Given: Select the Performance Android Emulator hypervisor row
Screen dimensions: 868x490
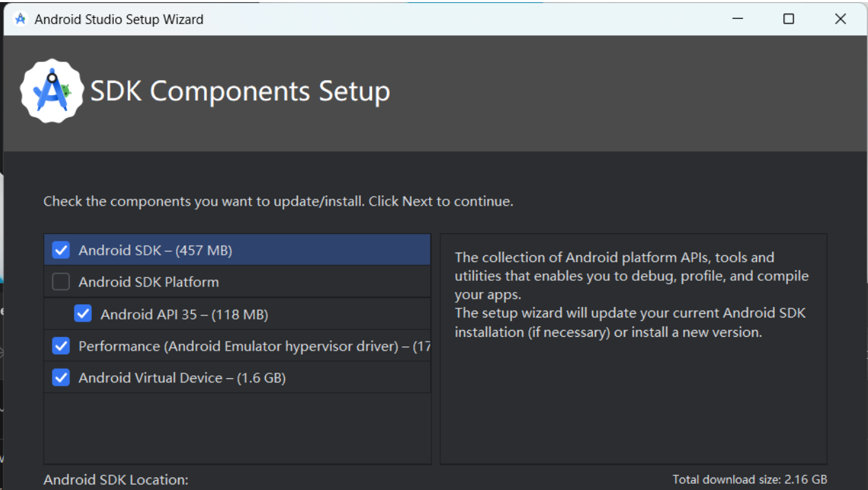Looking at the screenshot, I should click(237, 346).
